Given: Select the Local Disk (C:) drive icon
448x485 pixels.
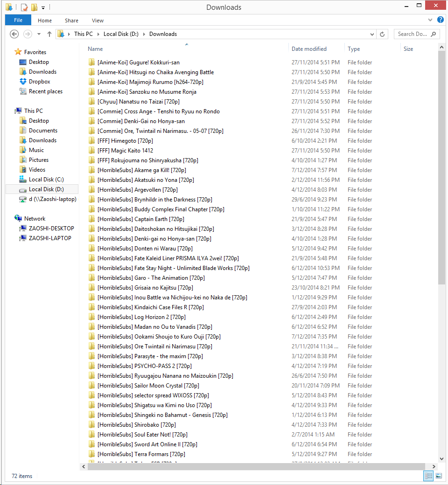Looking at the screenshot, I should [23, 180].
